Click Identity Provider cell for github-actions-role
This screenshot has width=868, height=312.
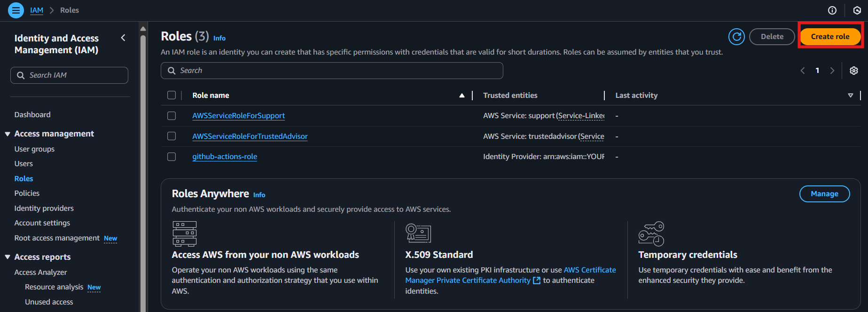pyautogui.click(x=544, y=157)
